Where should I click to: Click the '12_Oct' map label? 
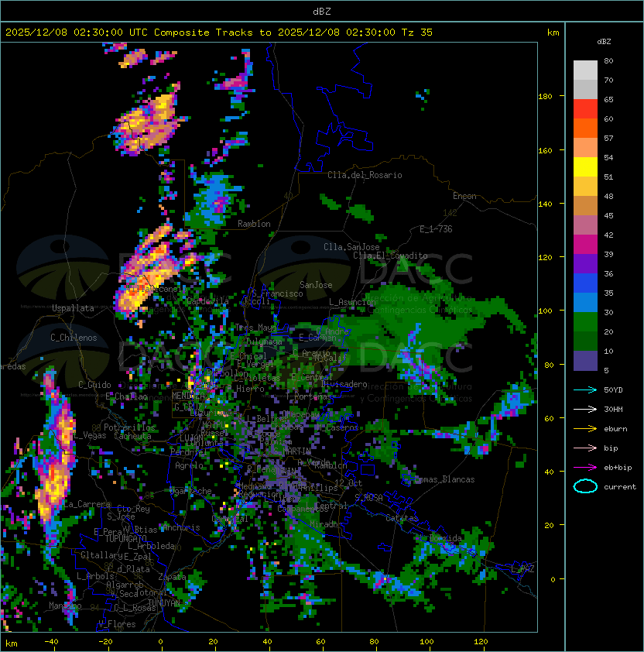click(348, 483)
